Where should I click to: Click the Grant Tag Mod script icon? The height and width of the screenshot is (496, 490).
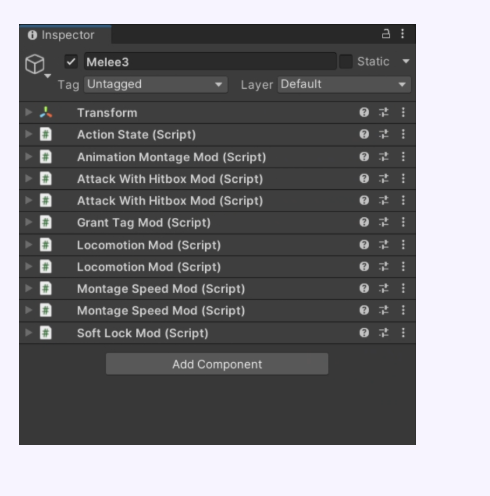coord(46,222)
